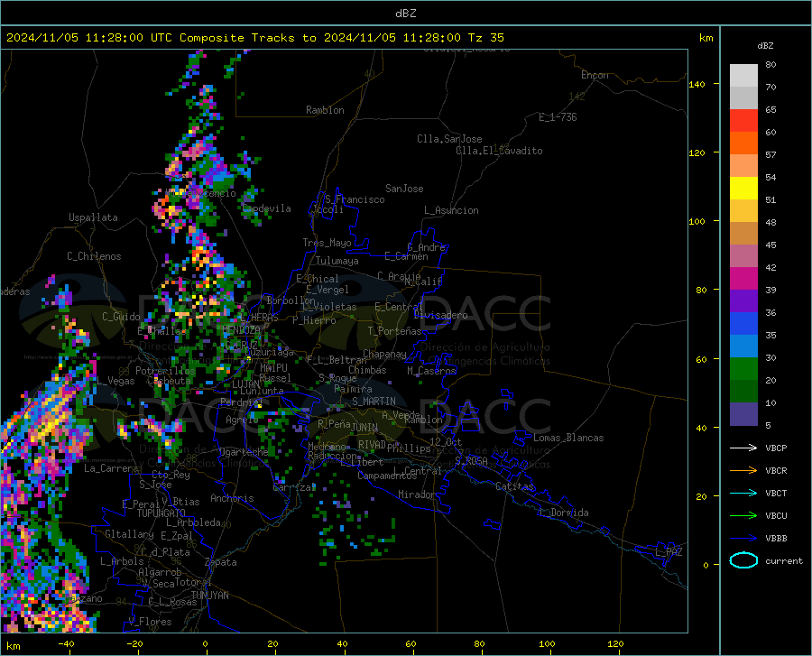The height and width of the screenshot is (656, 812).
Task: Click the Chapanay map label
Action: click(384, 354)
